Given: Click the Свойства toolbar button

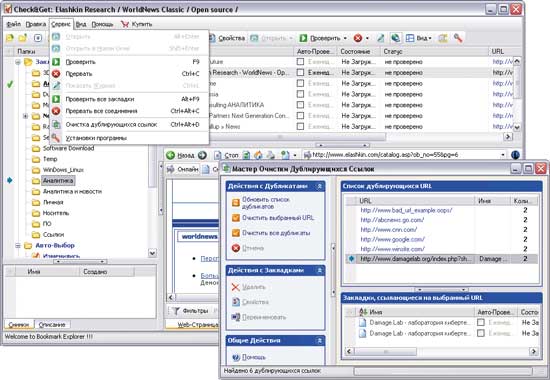Looking at the screenshot, I should click(x=227, y=38).
